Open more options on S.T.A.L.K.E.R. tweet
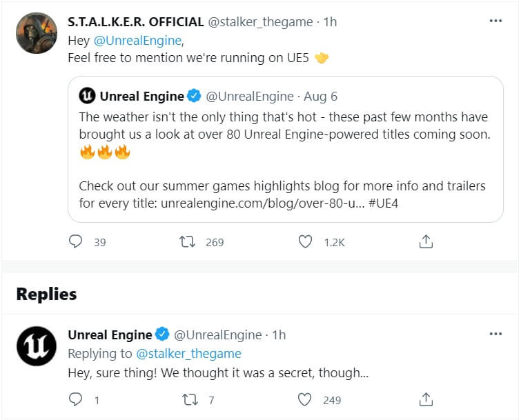 495,21
